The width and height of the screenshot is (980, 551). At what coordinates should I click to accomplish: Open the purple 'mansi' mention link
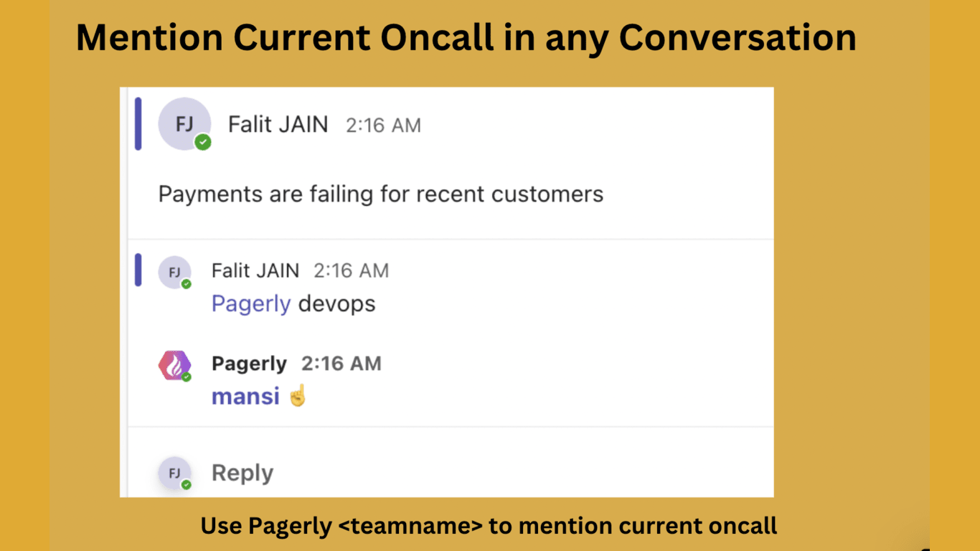245,396
